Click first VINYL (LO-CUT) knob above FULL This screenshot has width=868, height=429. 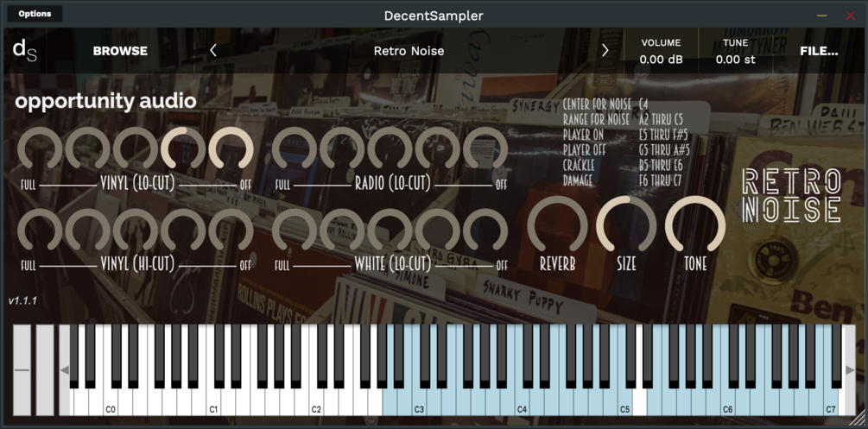[40, 149]
